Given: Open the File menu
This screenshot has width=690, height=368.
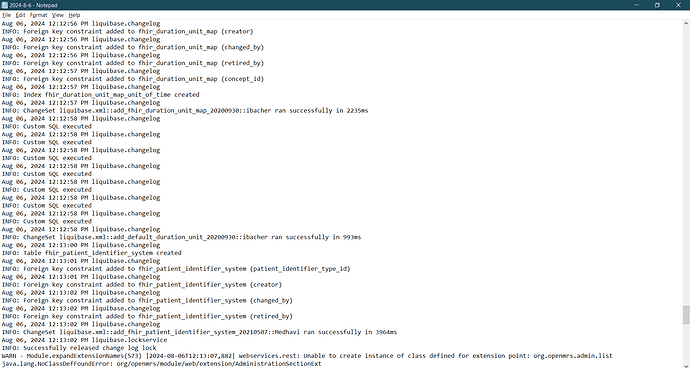Looking at the screenshot, I should click(6, 15).
